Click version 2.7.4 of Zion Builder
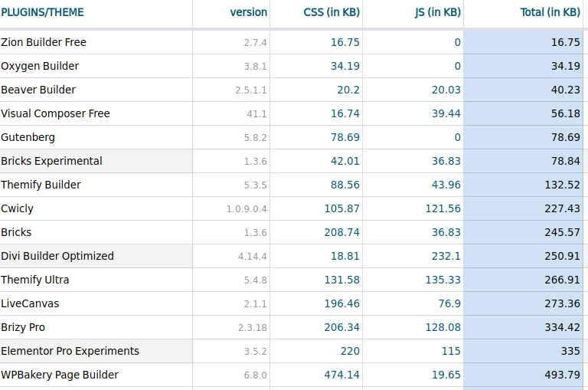The image size is (588, 390). click(x=256, y=43)
